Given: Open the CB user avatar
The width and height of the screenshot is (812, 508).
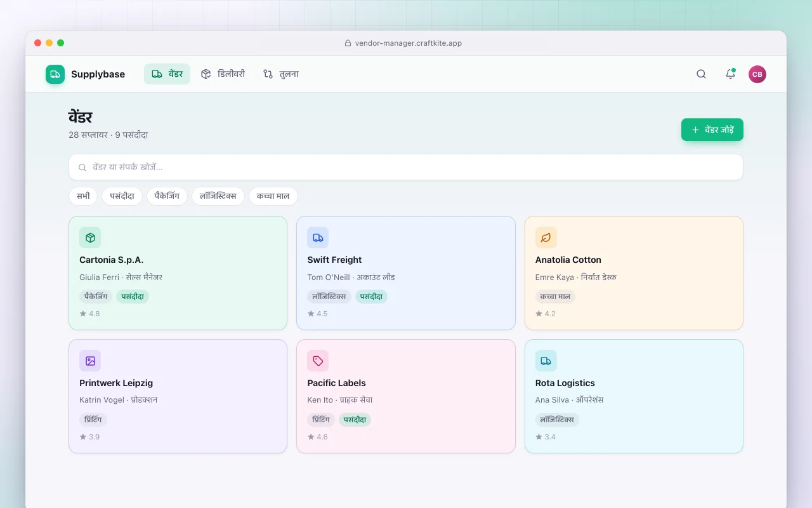Looking at the screenshot, I should tap(757, 74).
